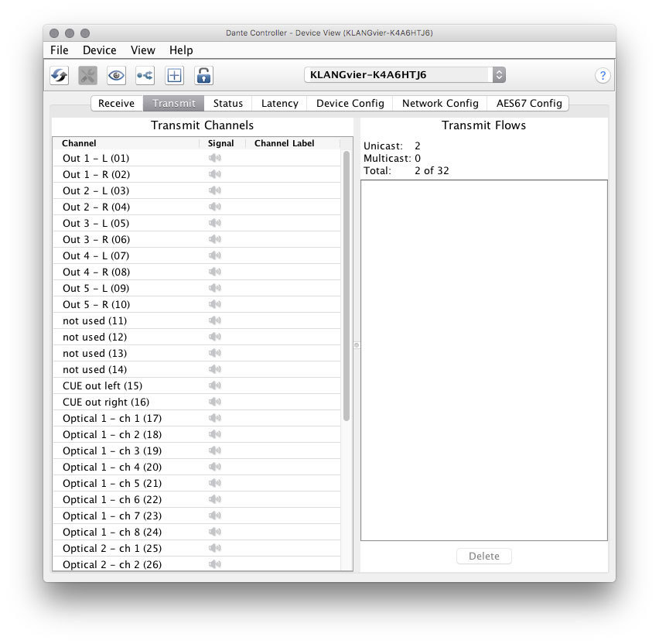Click the plus-in-square toolbar icon
The image size is (659, 644).
coord(174,76)
